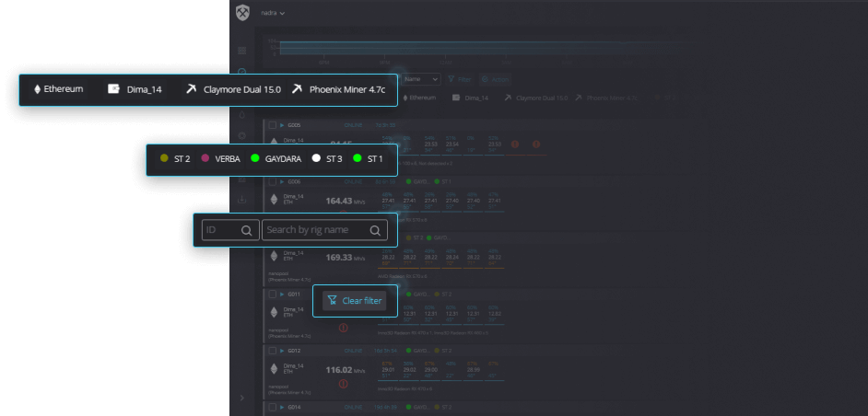Click the GAYD... tag in G006 row
This screenshot has width=868, height=416.
pyautogui.click(x=417, y=181)
